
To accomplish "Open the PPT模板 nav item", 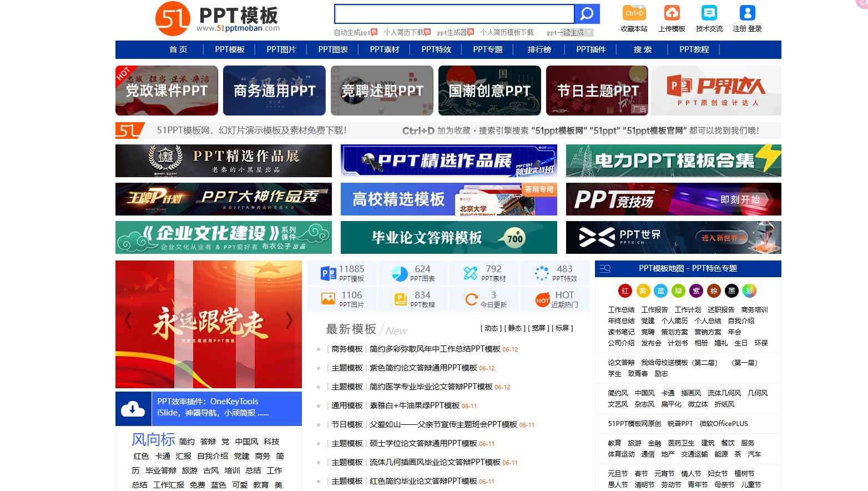I will (x=230, y=49).
